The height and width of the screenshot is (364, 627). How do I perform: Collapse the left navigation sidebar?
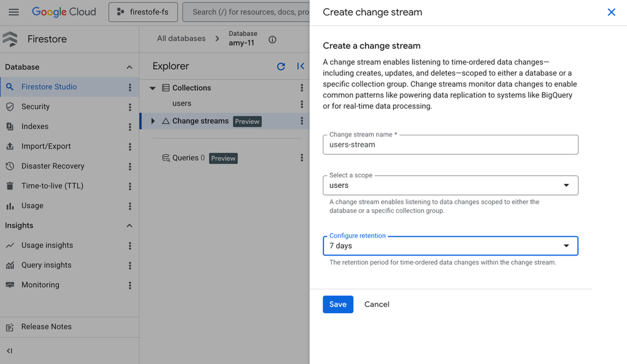click(9, 351)
